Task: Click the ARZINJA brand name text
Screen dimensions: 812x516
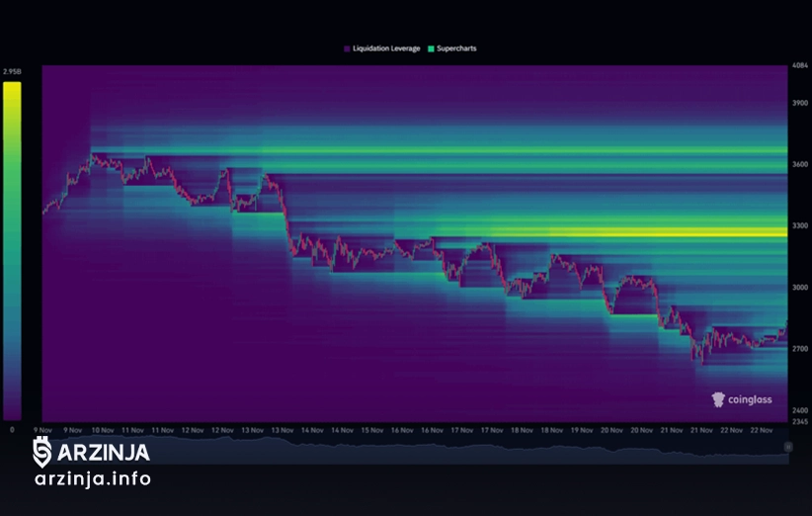Action: (104, 453)
